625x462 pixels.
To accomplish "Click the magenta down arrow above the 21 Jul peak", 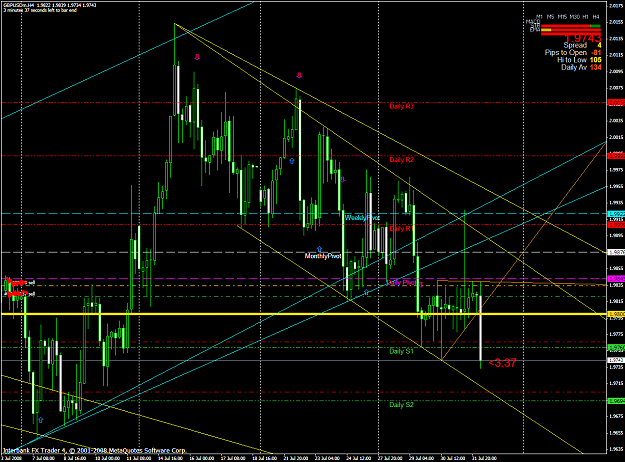I will pyautogui.click(x=299, y=75).
